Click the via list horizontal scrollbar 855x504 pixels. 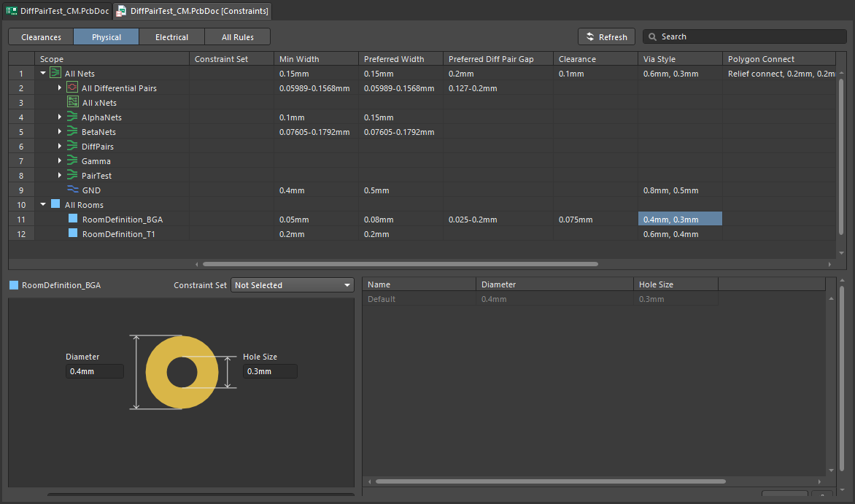point(551,481)
